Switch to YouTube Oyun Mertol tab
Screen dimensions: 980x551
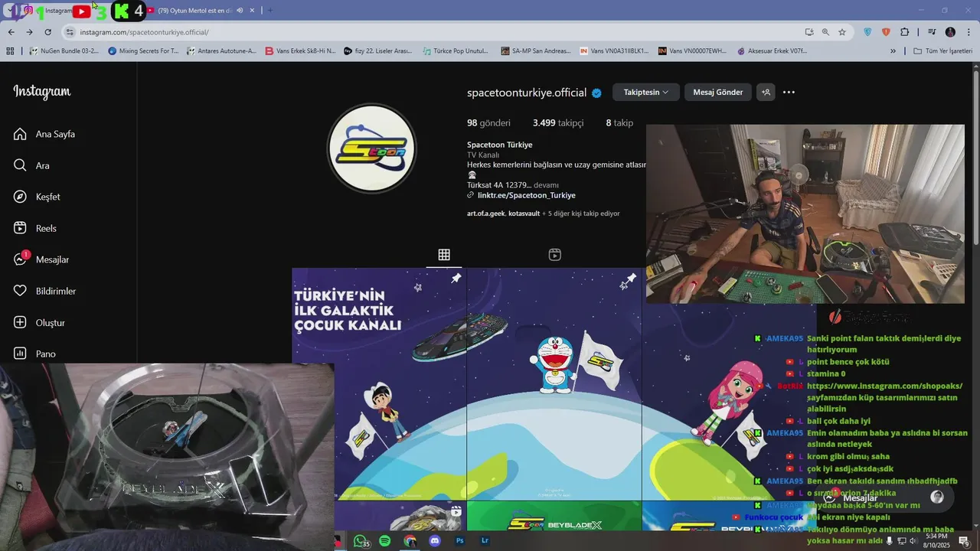point(195,11)
